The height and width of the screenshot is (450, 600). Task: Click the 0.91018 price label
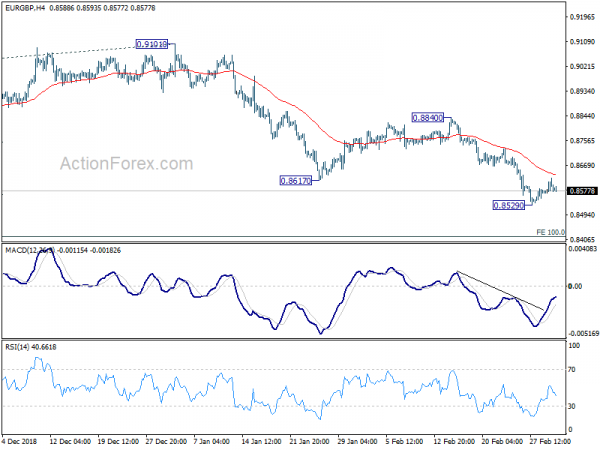pyautogui.click(x=152, y=44)
